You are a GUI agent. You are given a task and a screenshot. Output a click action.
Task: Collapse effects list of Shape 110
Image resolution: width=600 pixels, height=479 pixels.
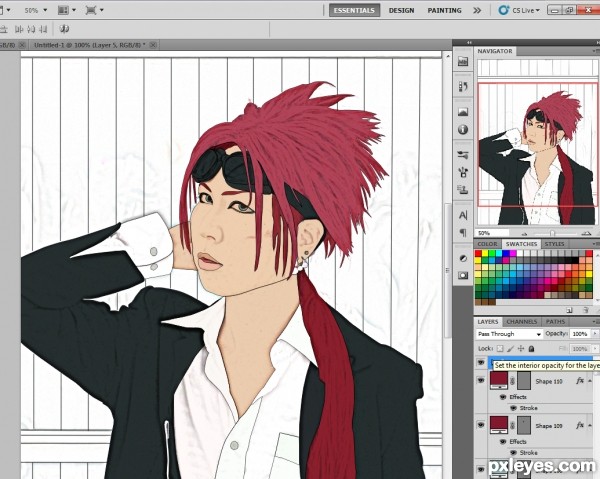(590, 381)
